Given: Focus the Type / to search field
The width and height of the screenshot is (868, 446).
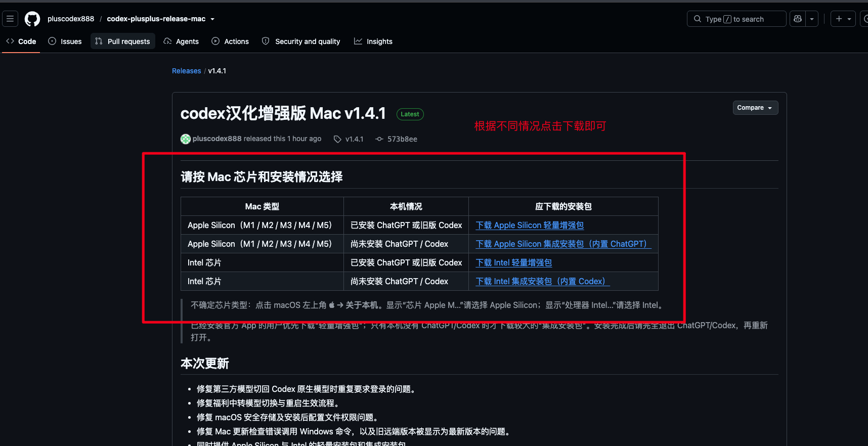Looking at the screenshot, I should coord(736,19).
